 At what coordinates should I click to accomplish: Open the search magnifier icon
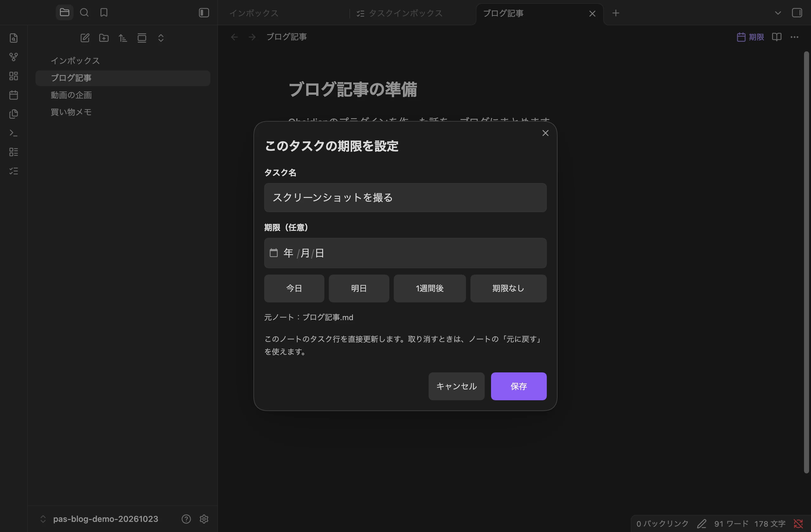click(x=84, y=13)
